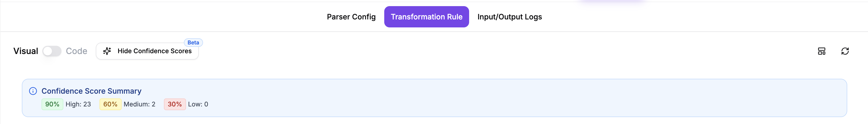The image size is (868, 124).
Task: Click the Beta badge
Action: coord(193,43)
